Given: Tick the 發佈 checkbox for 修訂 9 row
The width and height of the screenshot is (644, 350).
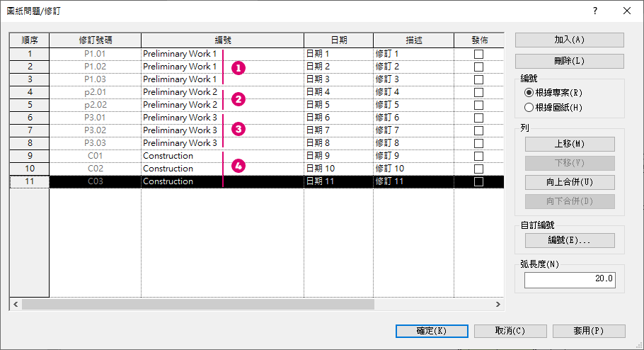Looking at the screenshot, I should (x=478, y=156).
